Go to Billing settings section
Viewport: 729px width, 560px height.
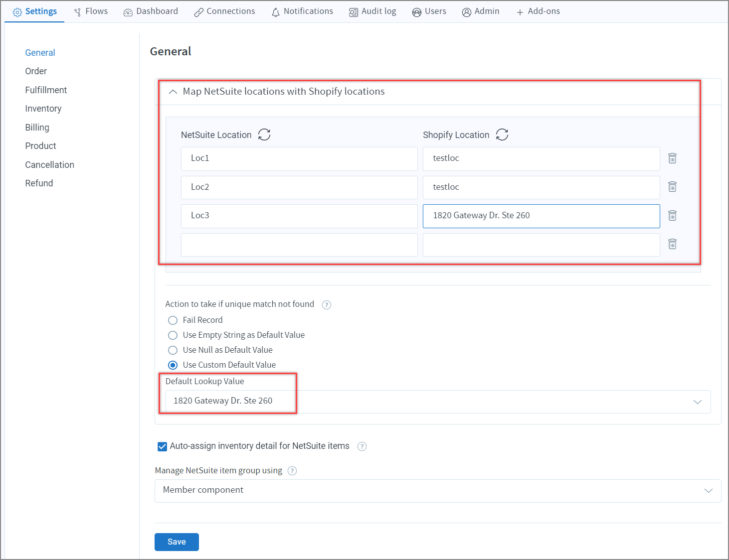point(37,128)
